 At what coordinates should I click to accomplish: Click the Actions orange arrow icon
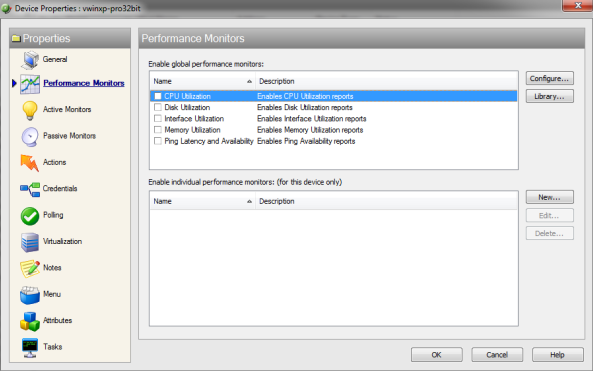30,163
